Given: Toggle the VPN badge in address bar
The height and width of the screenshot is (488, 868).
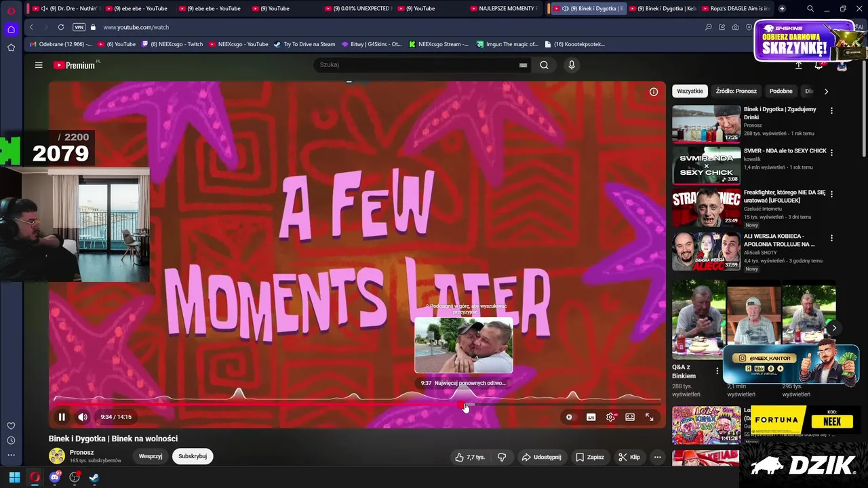Looking at the screenshot, I should [79, 27].
